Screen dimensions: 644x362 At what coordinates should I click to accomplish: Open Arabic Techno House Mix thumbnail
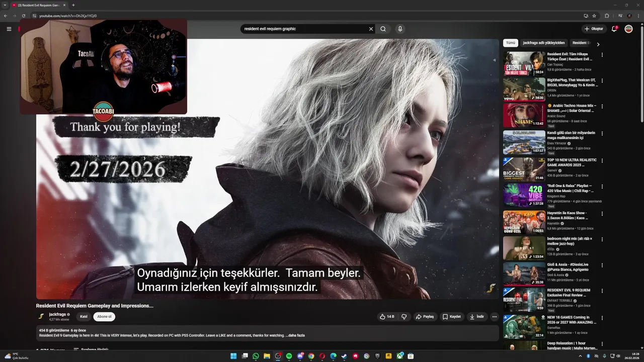(x=524, y=115)
